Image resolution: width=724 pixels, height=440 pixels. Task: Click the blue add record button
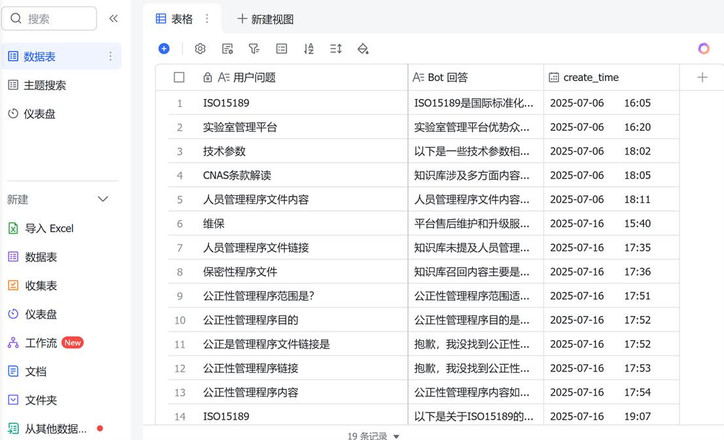tap(164, 48)
